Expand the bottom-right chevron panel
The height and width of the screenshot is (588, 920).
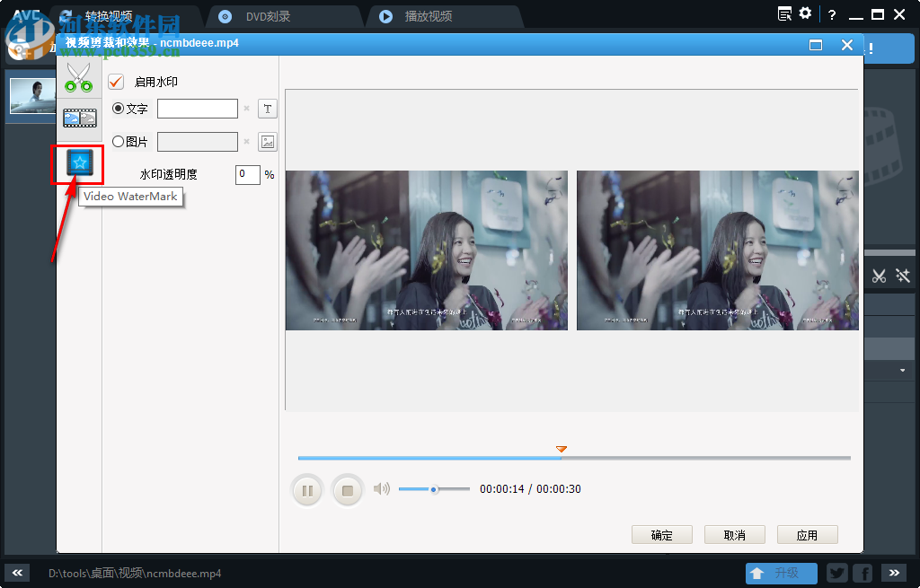pos(893,573)
